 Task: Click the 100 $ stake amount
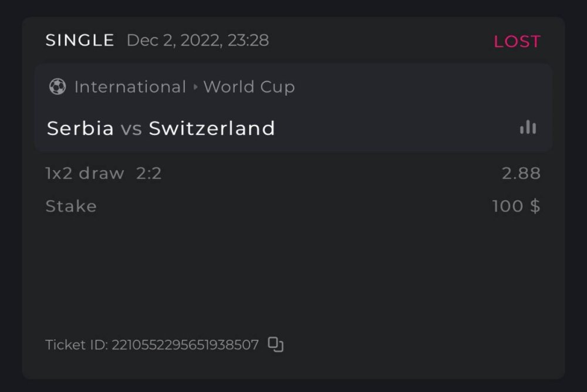[516, 207]
